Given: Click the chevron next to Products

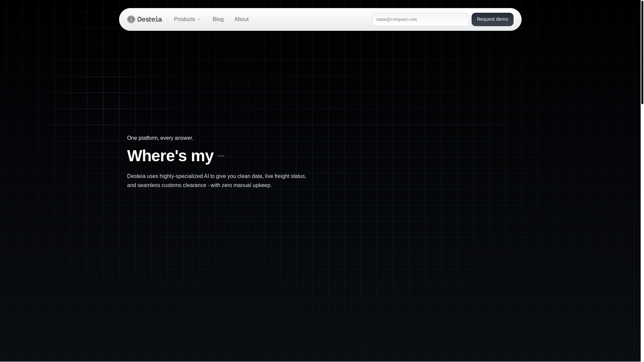Looking at the screenshot, I should pos(199,19).
